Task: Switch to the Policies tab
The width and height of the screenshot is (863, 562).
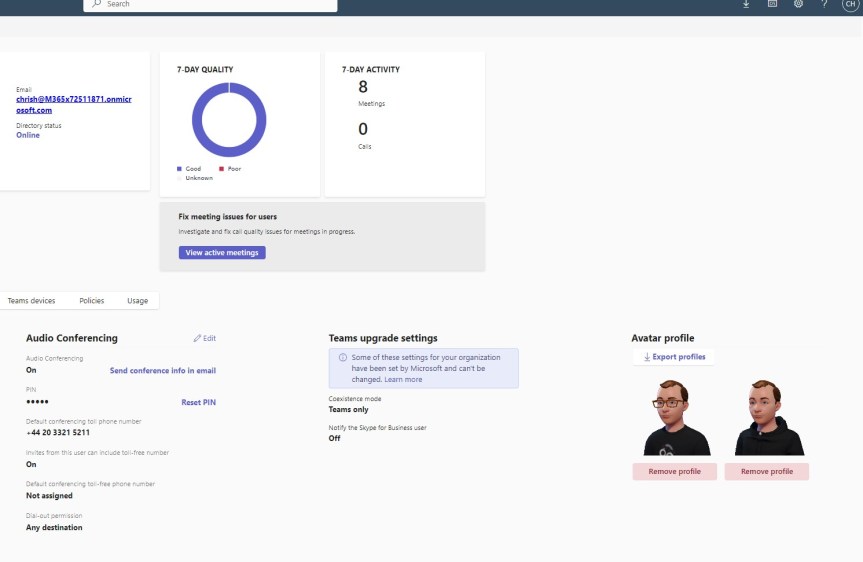Action: pyautogui.click(x=91, y=301)
